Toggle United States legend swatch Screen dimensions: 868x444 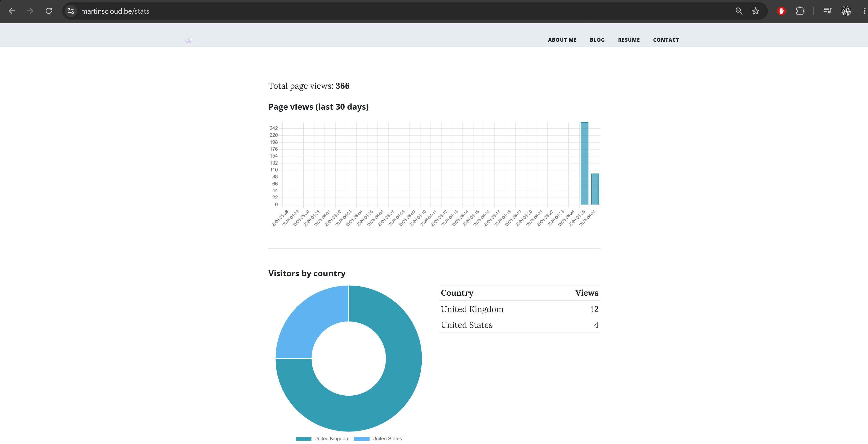[362, 439]
